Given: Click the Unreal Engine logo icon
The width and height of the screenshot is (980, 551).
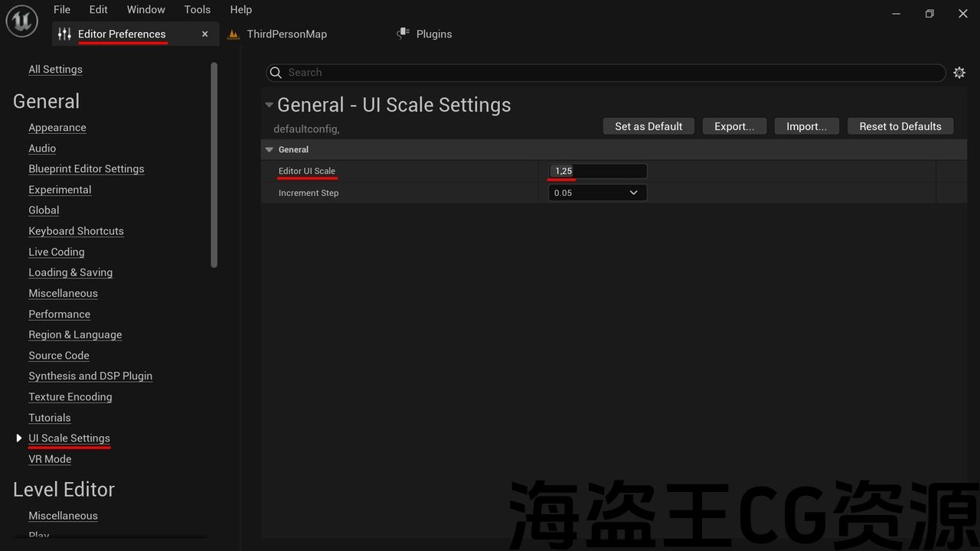Looking at the screenshot, I should 21,21.
